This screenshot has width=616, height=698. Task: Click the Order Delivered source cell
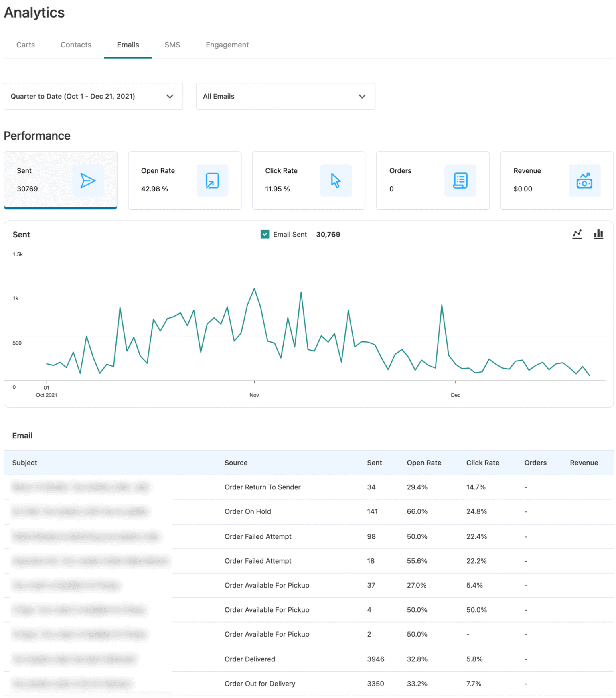pos(250,659)
